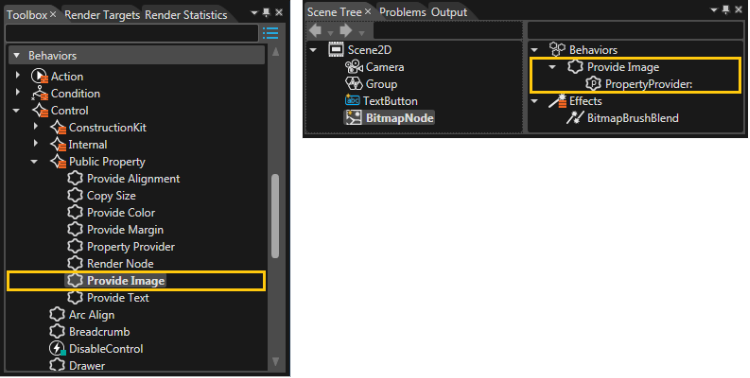Select the DisableControl lightning icon
The image size is (750, 378).
pos(57,348)
